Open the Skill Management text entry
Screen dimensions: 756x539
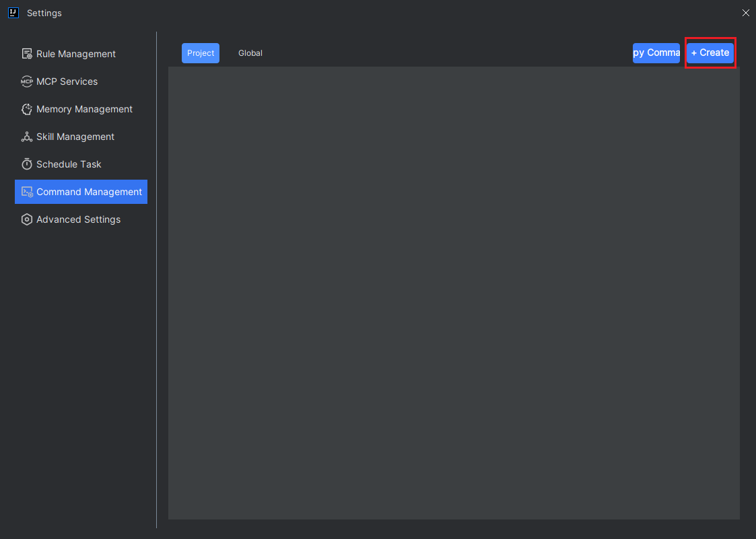75,137
